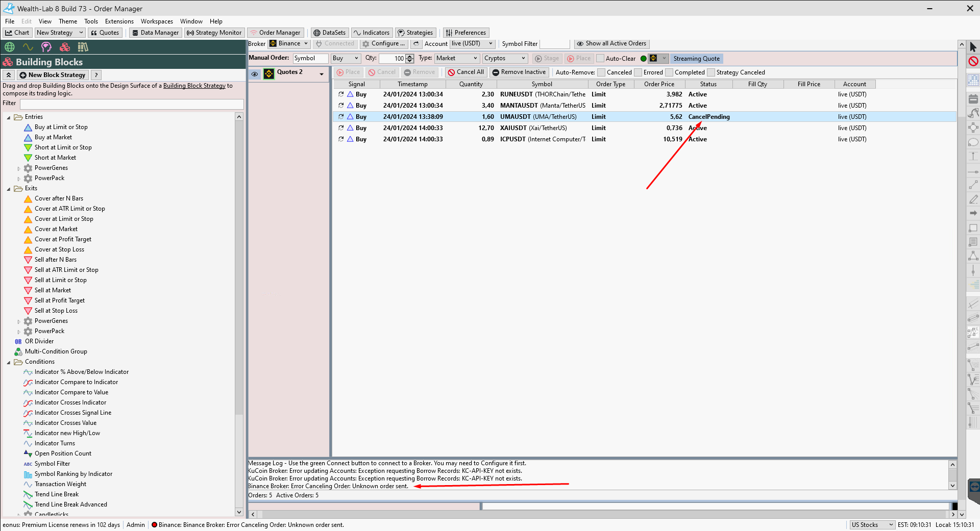The width and height of the screenshot is (980, 531).
Task: Open the Quotes 2 dropdown arrow
Action: pos(322,74)
